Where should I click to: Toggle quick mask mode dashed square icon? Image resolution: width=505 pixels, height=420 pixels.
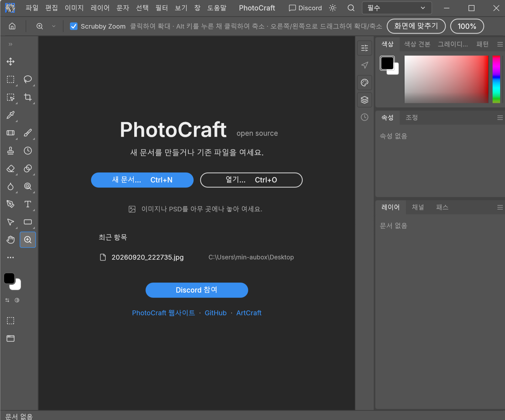coord(11,321)
